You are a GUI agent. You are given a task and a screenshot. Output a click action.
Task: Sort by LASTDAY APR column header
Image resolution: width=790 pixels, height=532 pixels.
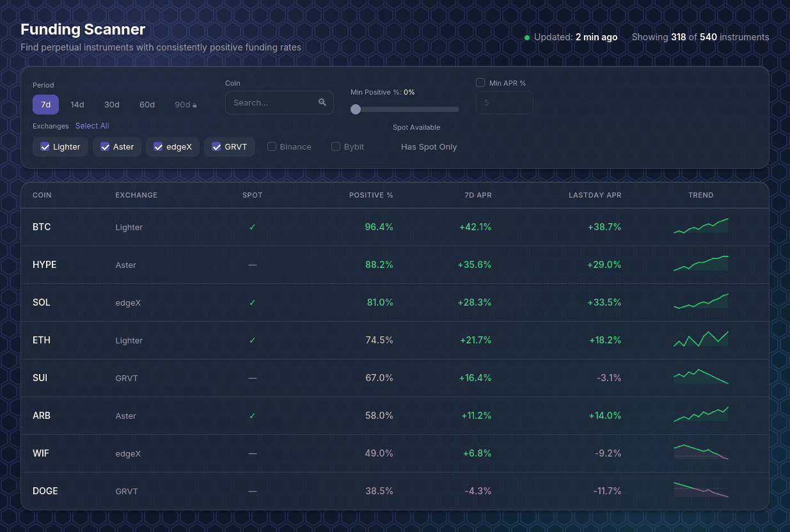click(x=595, y=195)
